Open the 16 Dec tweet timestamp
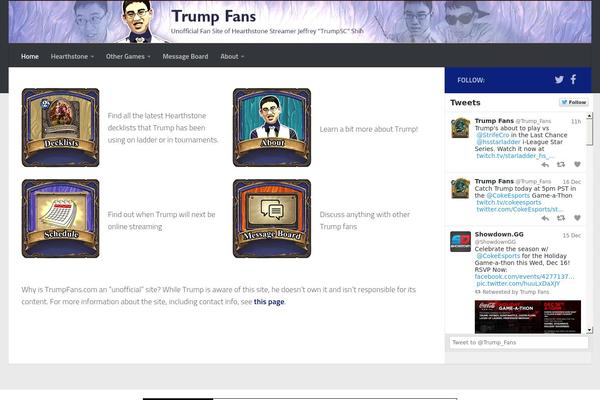The width and height of the screenshot is (600, 400). 572,182
